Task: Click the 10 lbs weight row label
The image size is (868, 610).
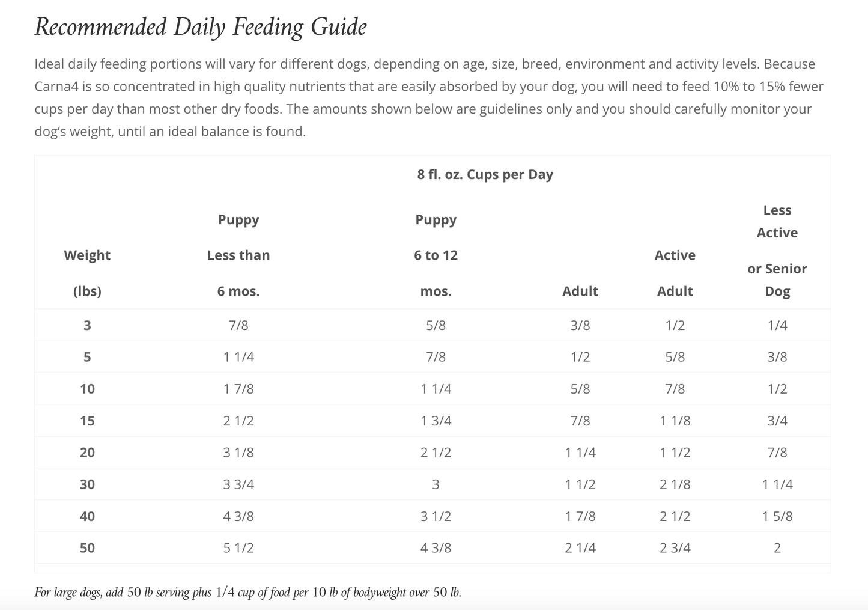Action: pyautogui.click(x=87, y=389)
